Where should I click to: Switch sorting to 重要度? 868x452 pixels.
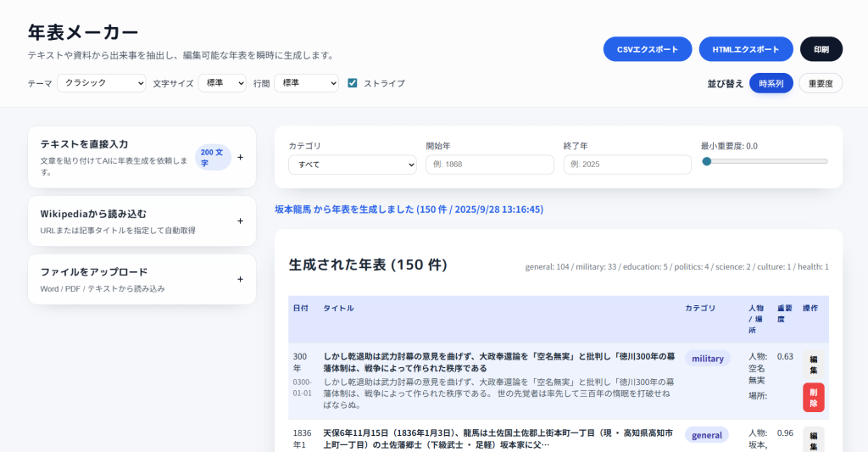pyautogui.click(x=820, y=83)
